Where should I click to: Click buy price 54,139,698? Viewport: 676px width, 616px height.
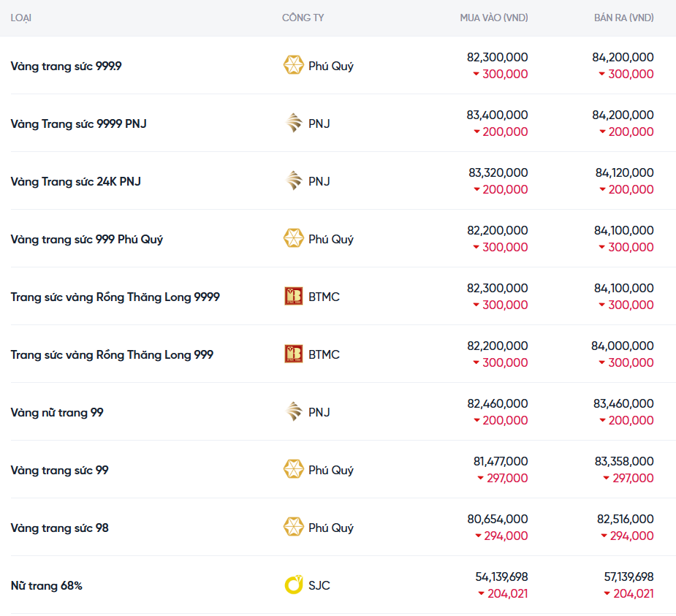coord(501,577)
